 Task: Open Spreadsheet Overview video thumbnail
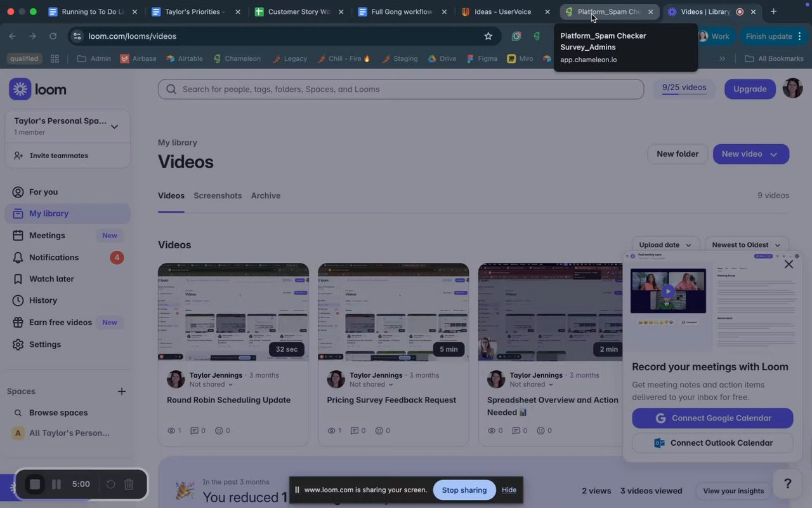[551, 312]
